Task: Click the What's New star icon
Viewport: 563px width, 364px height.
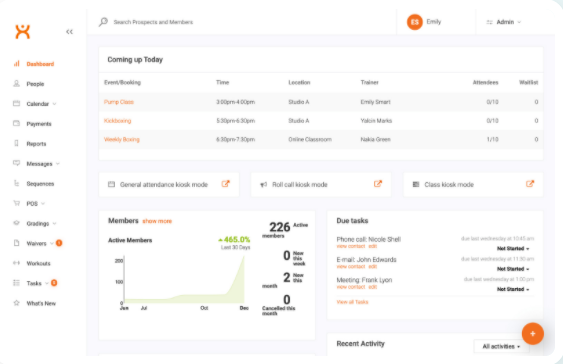Action: [17, 303]
